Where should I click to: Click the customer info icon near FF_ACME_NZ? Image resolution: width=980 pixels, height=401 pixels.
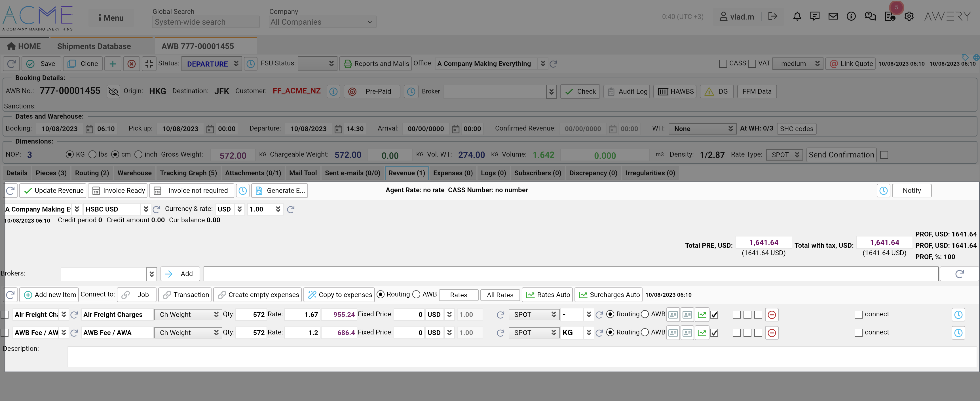click(x=333, y=91)
